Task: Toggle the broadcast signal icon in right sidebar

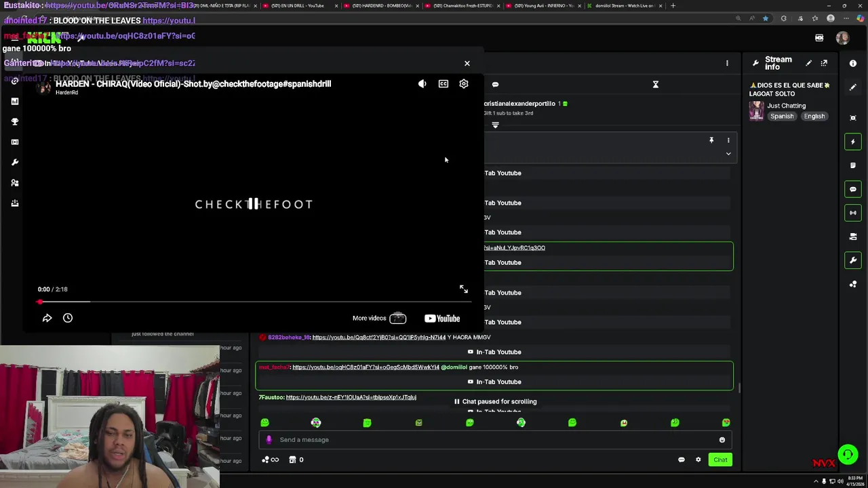Action: [x=853, y=213]
